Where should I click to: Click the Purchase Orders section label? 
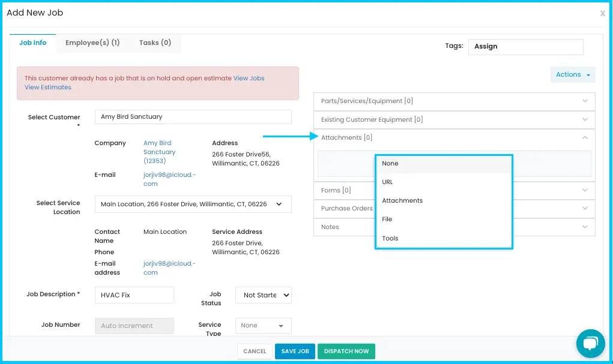coord(347,208)
